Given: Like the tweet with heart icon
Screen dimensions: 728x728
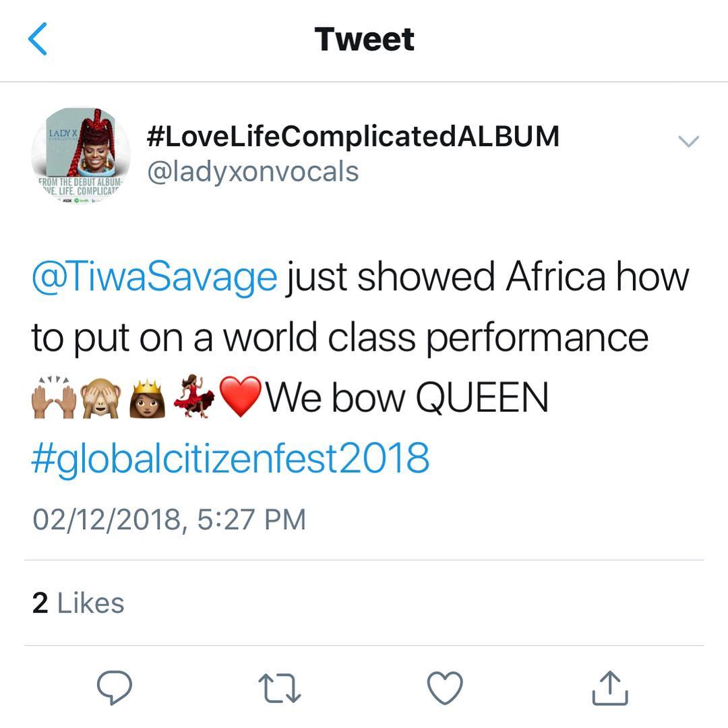Looking at the screenshot, I should pyautogui.click(x=445, y=688).
